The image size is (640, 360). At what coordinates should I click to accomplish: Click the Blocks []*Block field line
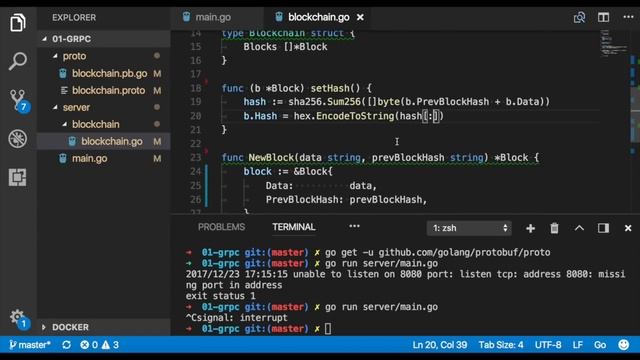[285, 47]
